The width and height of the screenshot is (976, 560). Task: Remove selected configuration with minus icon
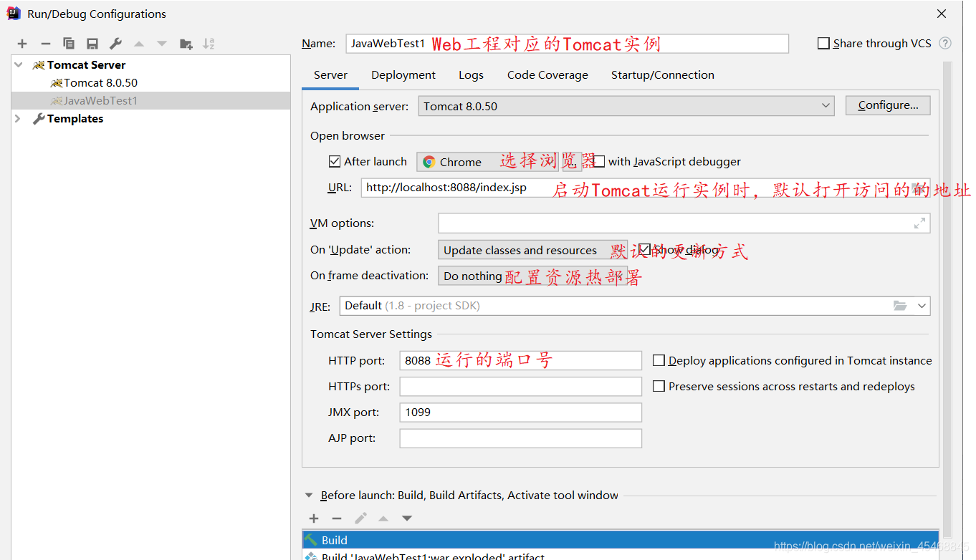point(45,44)
